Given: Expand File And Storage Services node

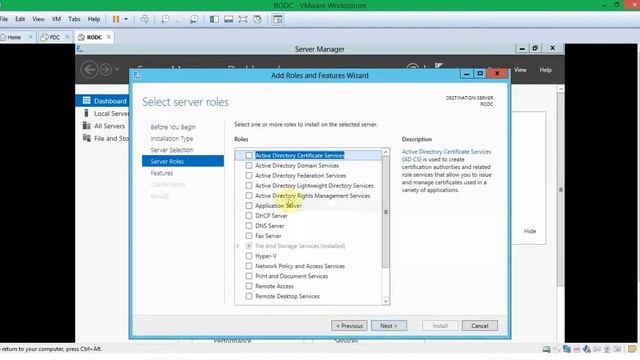Looking at the screenshot, I should (238, 246).
